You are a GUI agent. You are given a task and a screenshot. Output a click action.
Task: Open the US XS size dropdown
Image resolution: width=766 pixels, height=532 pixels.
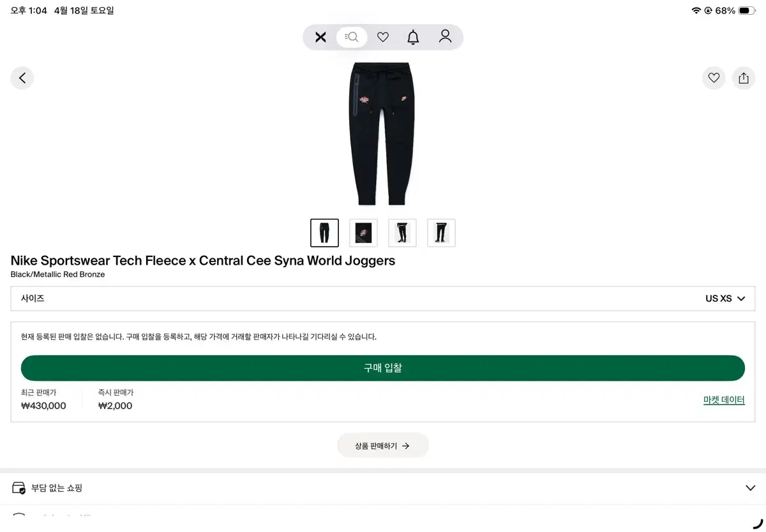725,299
